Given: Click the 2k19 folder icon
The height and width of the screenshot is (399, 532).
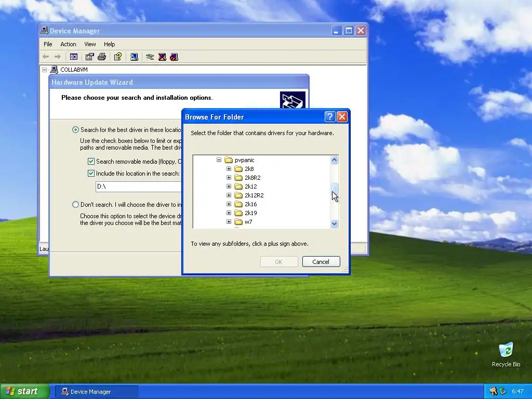Looking at the screenshot, I should [x=238, y=213].
